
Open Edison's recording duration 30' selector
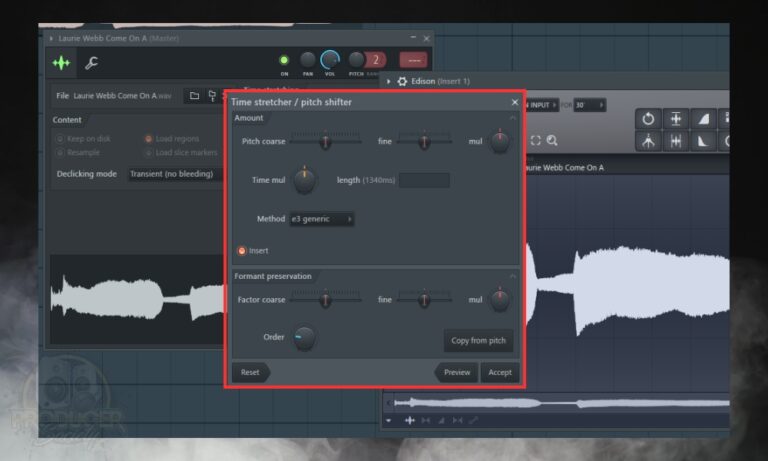589,105
